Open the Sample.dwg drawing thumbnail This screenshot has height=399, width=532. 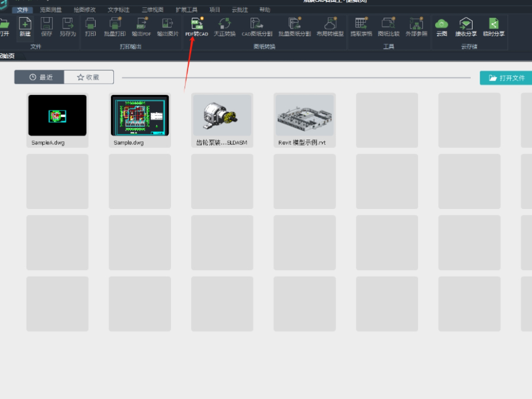(140, 115)
